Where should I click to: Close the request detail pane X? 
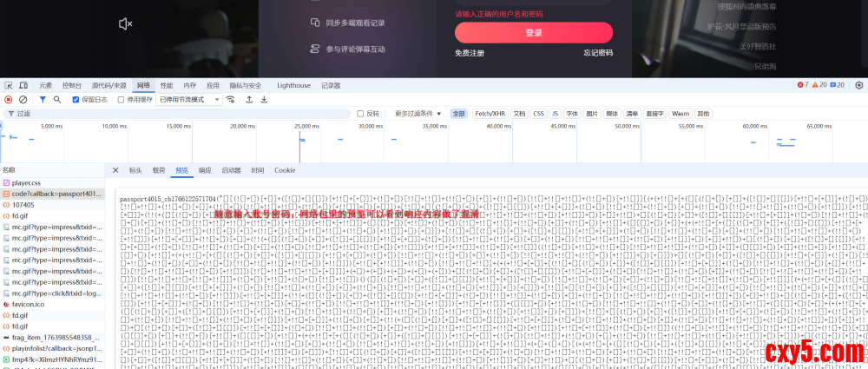[x=115, y=170]
